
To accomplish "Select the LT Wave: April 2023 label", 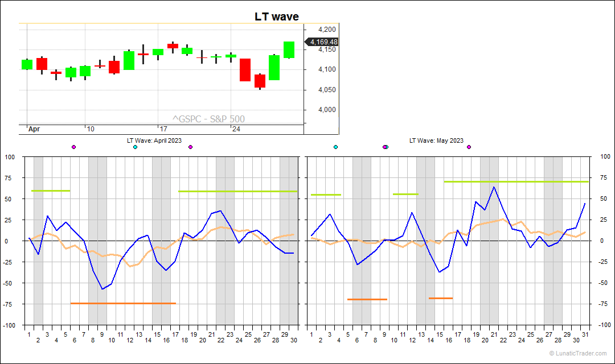I will 154,140.
